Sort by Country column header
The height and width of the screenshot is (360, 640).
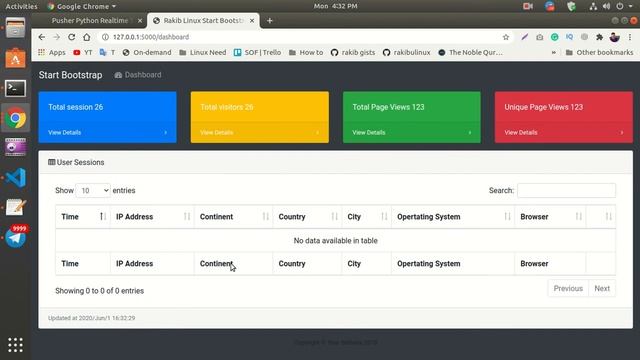[307, 217]
